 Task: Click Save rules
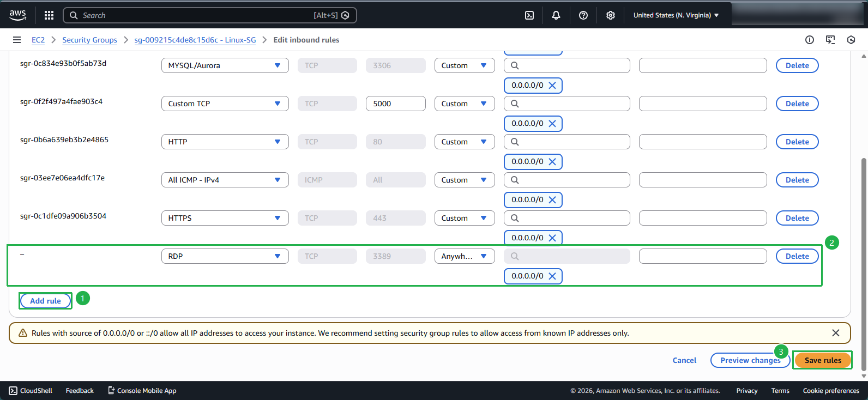tap(823, 360)
